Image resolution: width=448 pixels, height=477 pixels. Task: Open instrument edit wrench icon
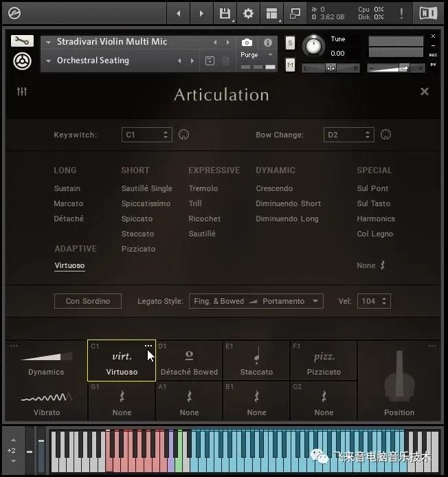(x=22, y=41)
